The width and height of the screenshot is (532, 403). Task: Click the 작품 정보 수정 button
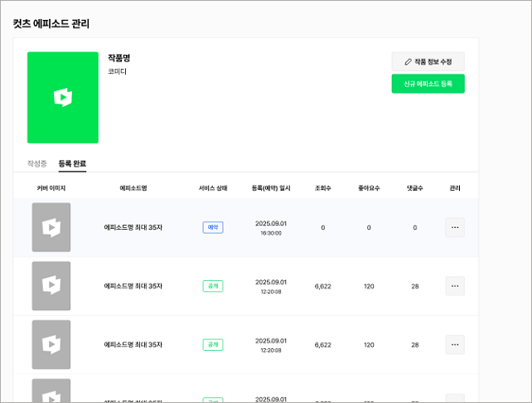(428, 62)
